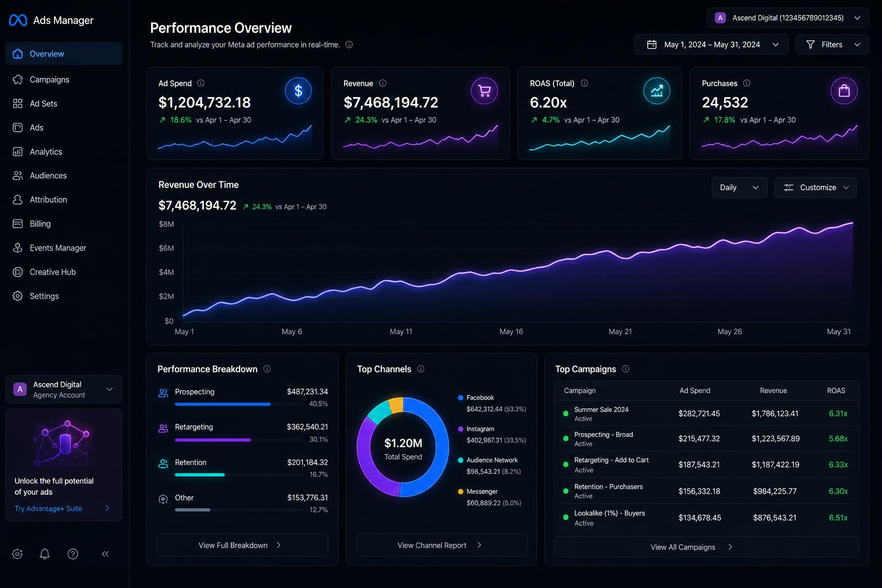
Task: Open the Customize chart dropdown
Action: pos(815,188)
